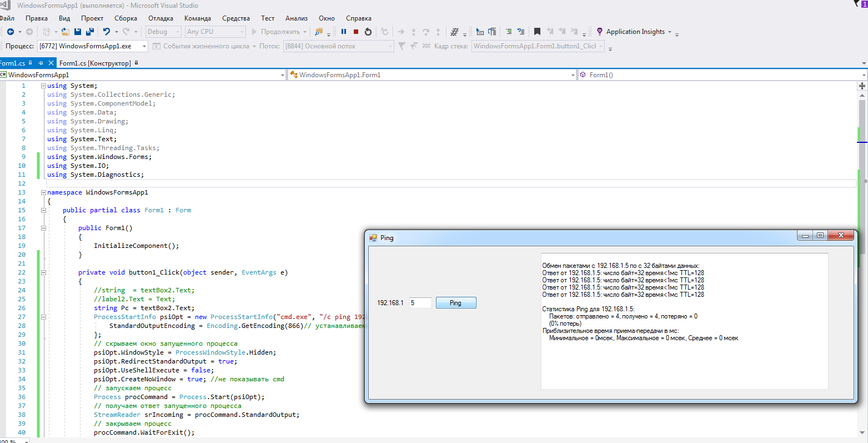This screenshot has width=868, height=443.
Task: Open the Тест menu
Action: (x=268, y=18)
